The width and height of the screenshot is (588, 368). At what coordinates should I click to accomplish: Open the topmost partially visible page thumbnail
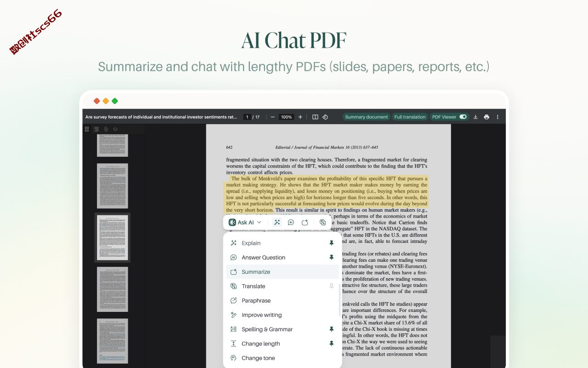pyautogui.click(x=113, y=146)
